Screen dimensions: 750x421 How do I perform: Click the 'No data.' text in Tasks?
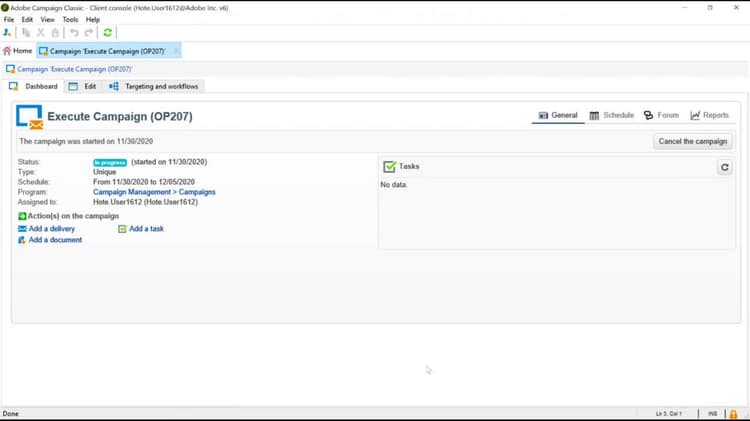394,185
